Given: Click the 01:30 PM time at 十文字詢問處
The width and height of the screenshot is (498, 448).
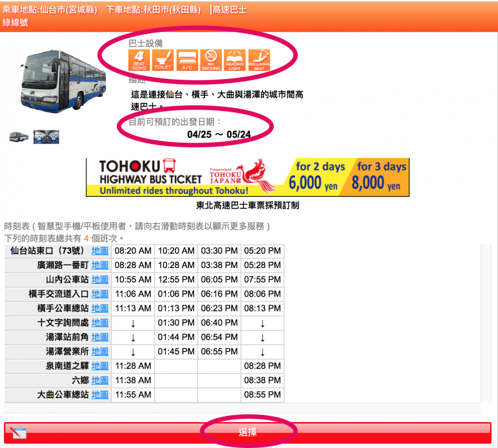Looking at the screenshot, I should (176, 323).
